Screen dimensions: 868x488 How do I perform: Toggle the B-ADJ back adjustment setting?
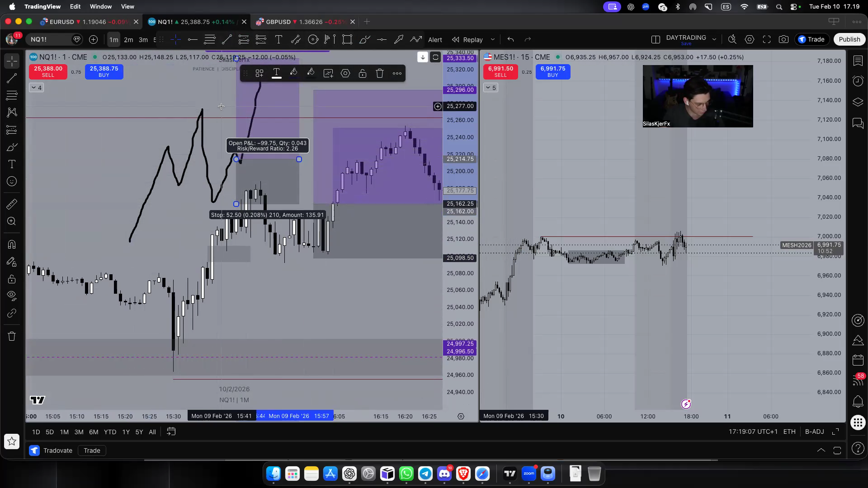[x=815, y=432]
